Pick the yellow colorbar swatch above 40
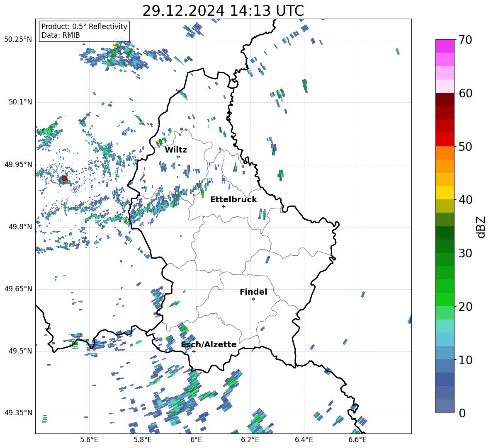The image size is (491, 448). [x=445, y=193]
